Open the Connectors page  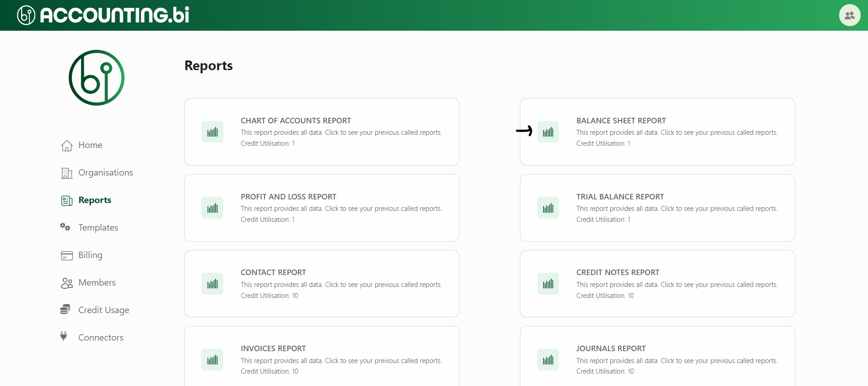click(x=101, y=337)
